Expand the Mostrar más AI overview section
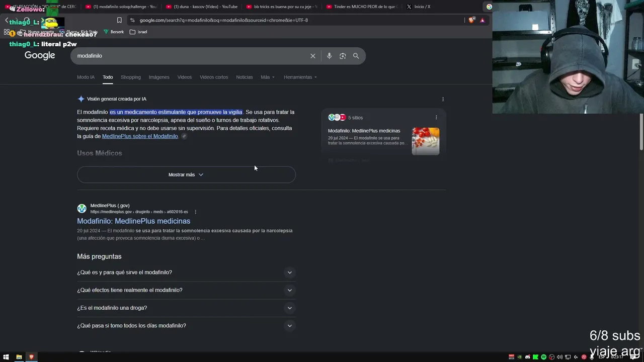The height and width of the screenshot is (362, 644). point(186,174)
